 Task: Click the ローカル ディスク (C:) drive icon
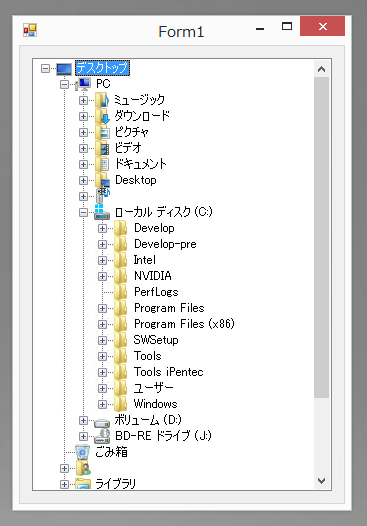pos(102,212)
